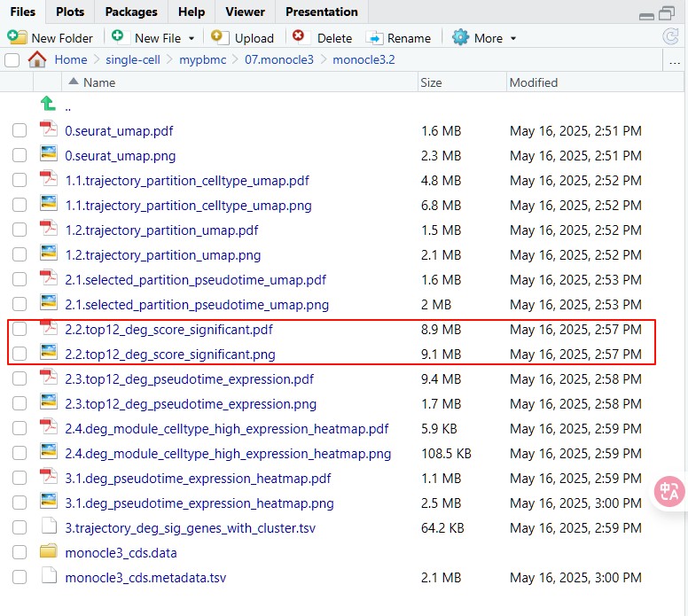Check the box for 3.1.deg_pseudotime_expression_heatmap.pdf
Viewport: 688px width, 616px height.
pyautogui.click(x=20, y=478)
